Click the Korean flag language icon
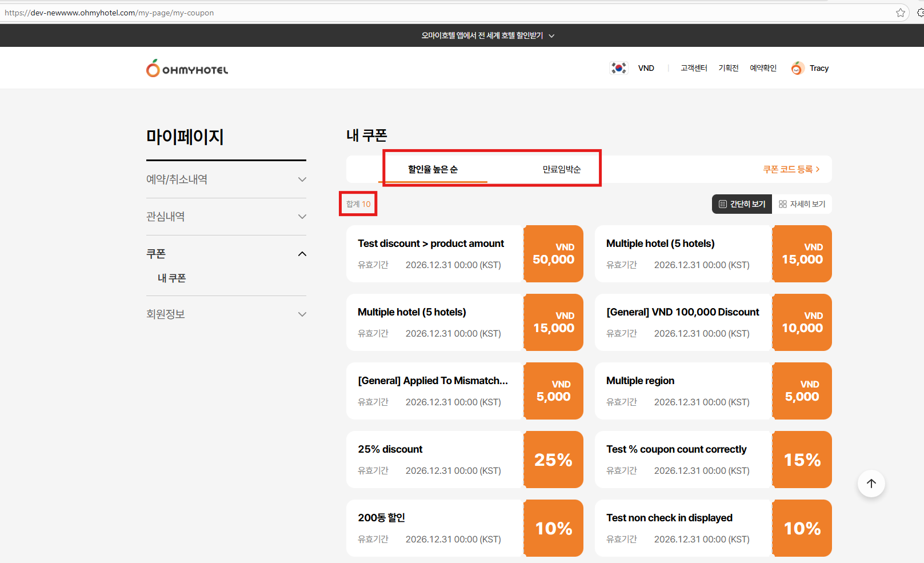 click(618, 68)
